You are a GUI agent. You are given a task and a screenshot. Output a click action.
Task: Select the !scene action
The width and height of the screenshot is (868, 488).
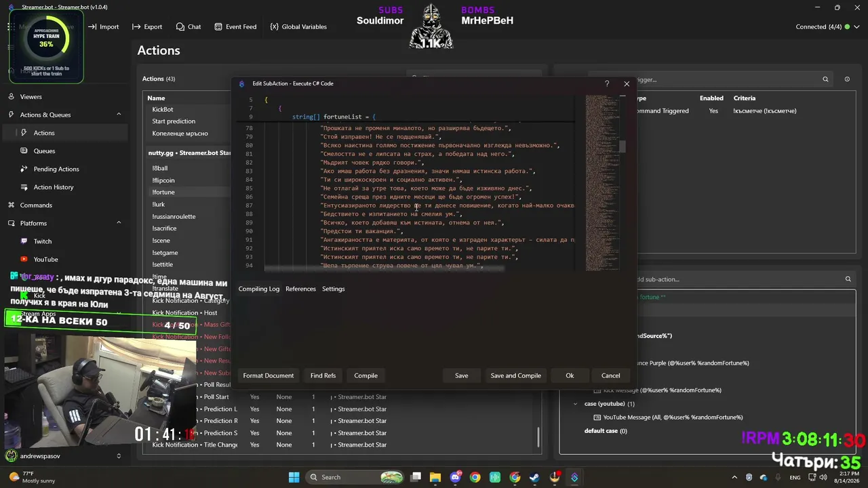pos(161,241)
